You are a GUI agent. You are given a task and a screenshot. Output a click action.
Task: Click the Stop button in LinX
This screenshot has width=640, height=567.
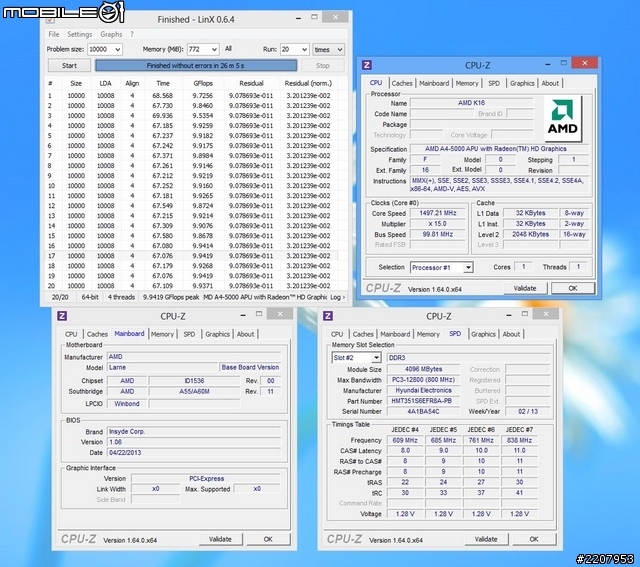coord(322,65)
